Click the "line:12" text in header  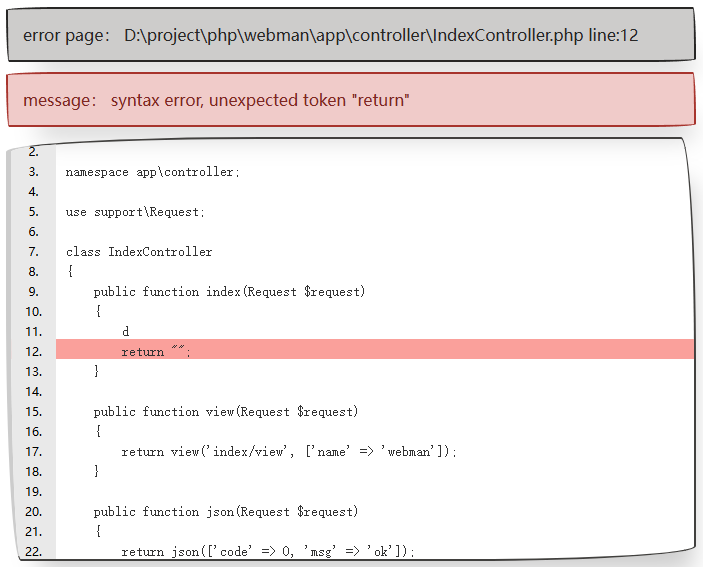pos(613,35)
